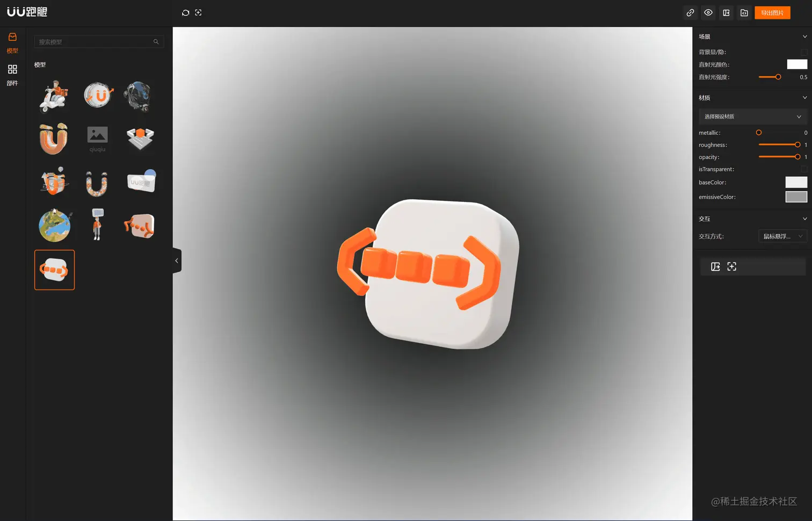Click the UU跑腿 logo in the top bar
Screen dimensions: 812x521
click(27, 12)
